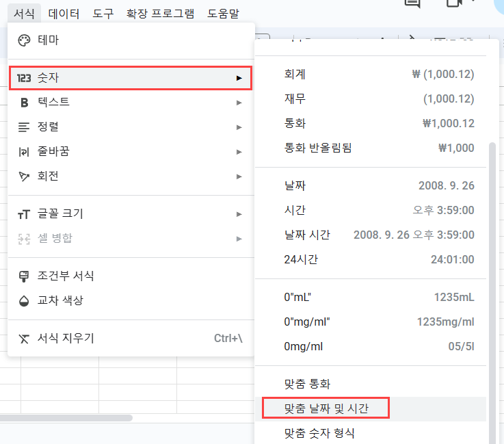This screenshot has height=444, width=504.
Task: Open the 서식 menu in menu bar
Action: (24, 14)
